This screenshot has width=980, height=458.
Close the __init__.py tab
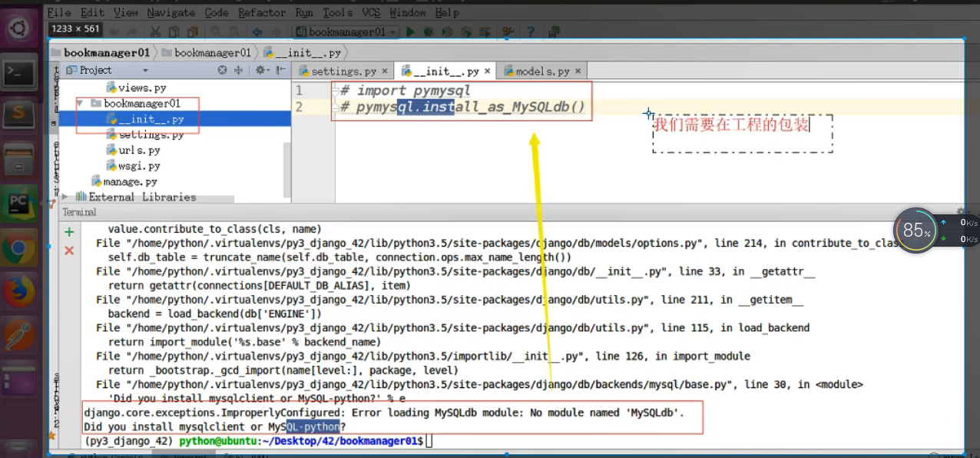[x=488, y=71]
